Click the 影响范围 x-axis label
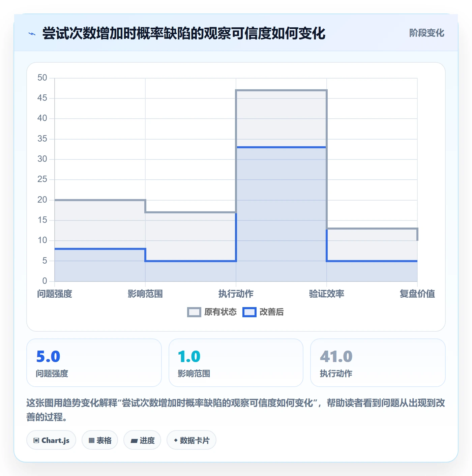 145,294
